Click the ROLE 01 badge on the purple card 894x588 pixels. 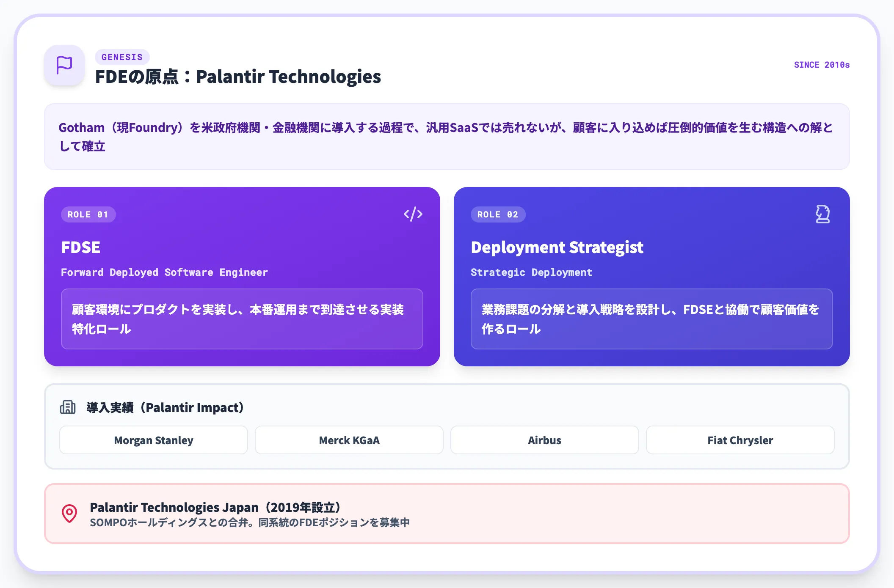pos(88,214)
